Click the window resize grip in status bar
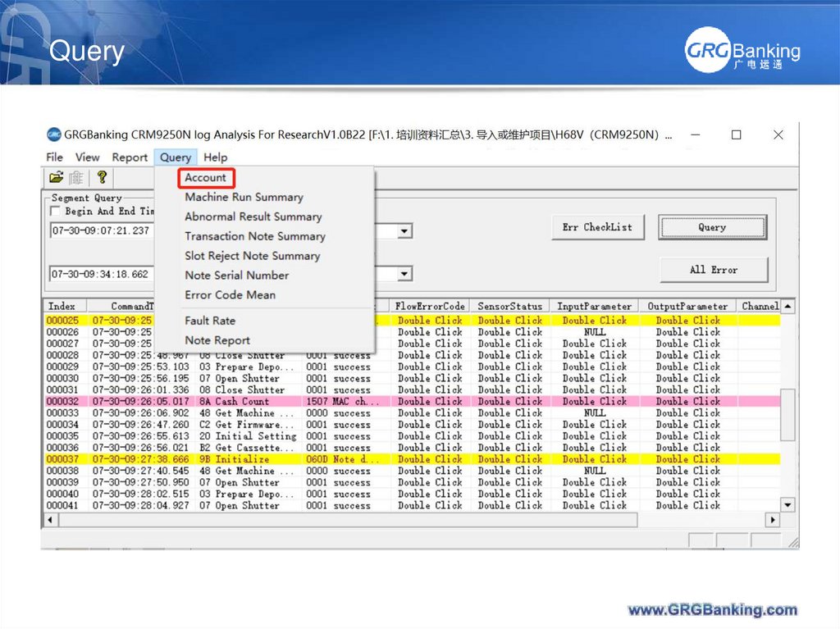Image resolution: width=840 pixels, height=629 pixels. coord(793,542)
